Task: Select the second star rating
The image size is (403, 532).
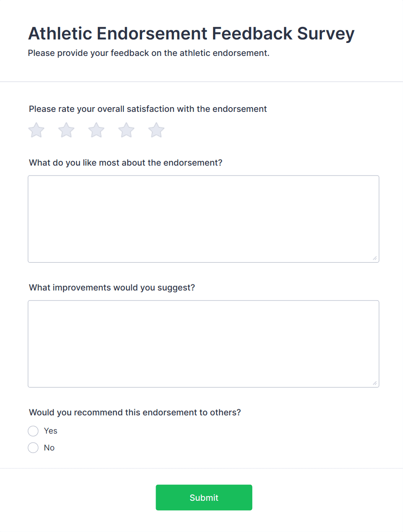Action: click(x=66, y=130)
